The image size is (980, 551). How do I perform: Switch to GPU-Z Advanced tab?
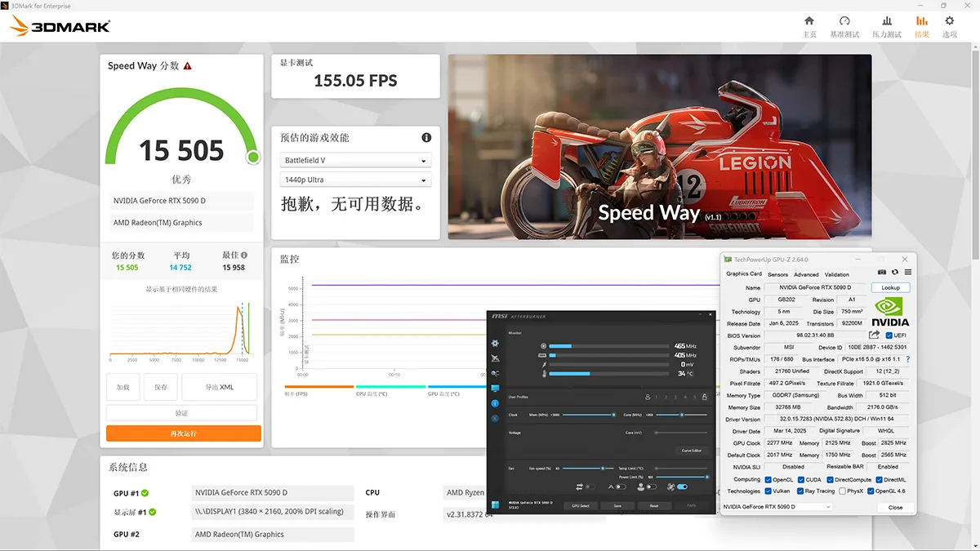pos(806,274)
